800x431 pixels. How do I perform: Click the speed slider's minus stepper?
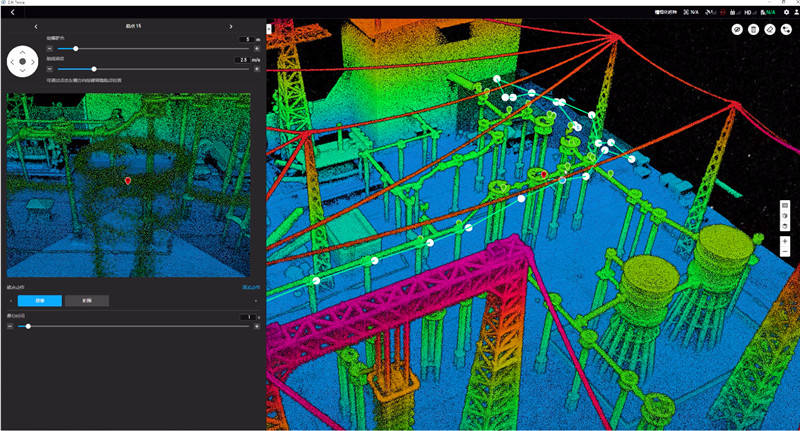(49, 69)
